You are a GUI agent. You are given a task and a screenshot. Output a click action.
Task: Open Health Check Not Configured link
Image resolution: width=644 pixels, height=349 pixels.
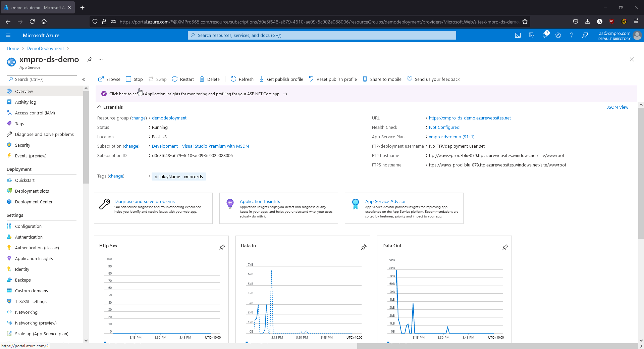pyautogui.click(x=444, y=127)
